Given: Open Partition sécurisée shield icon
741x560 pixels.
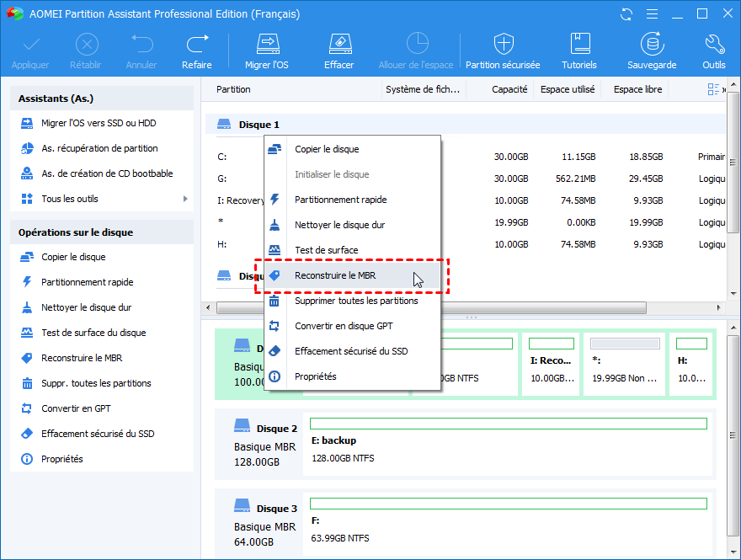Looking at the screenshot, I should coord(503,44).
